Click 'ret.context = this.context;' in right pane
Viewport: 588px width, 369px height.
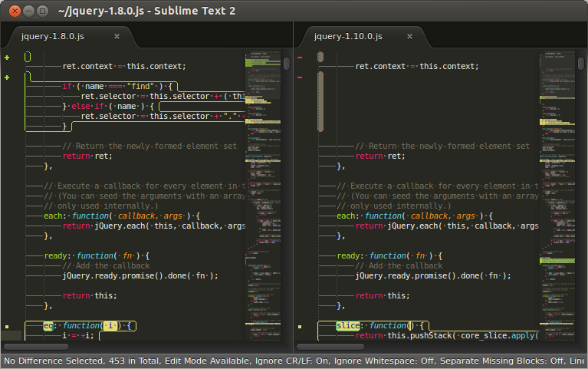point(417,67)
